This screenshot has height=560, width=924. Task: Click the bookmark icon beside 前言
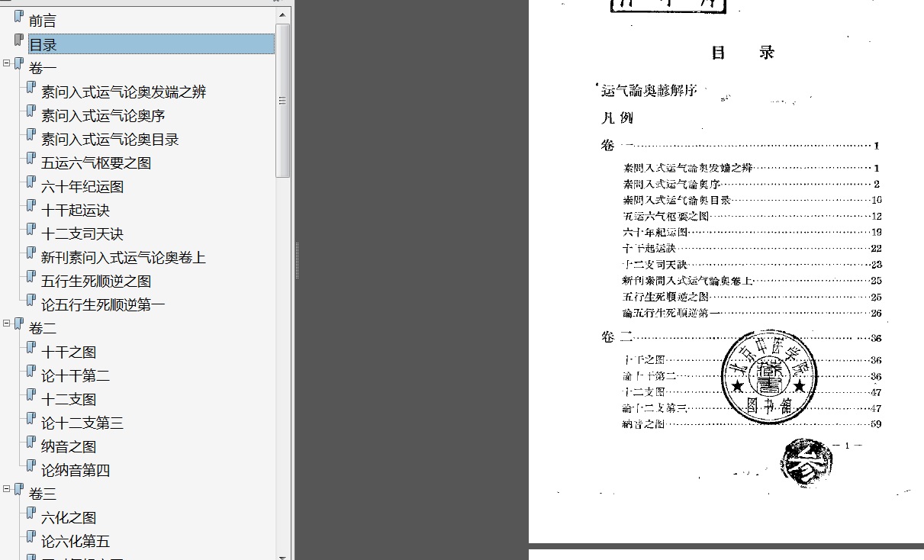[19, 17]
